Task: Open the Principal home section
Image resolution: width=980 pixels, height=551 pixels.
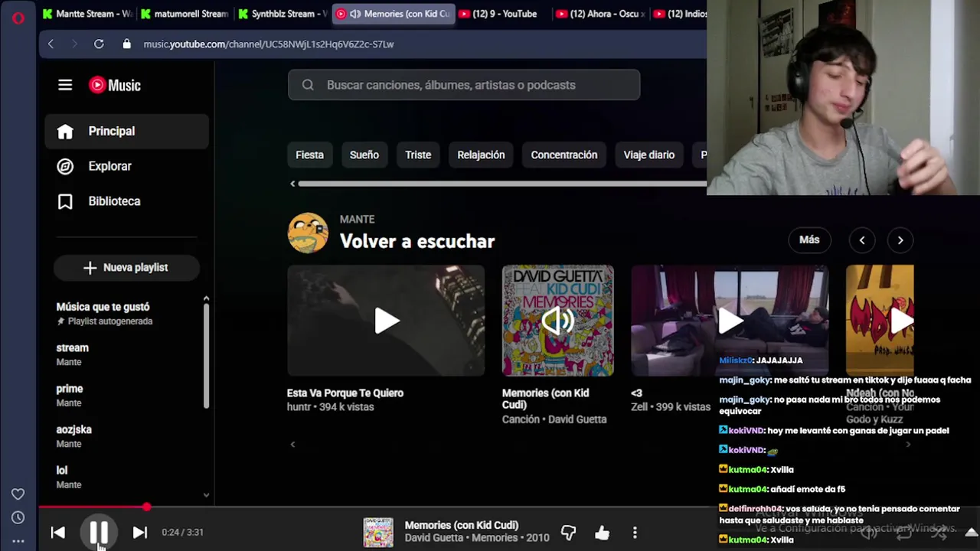Action: coord(127,131)
